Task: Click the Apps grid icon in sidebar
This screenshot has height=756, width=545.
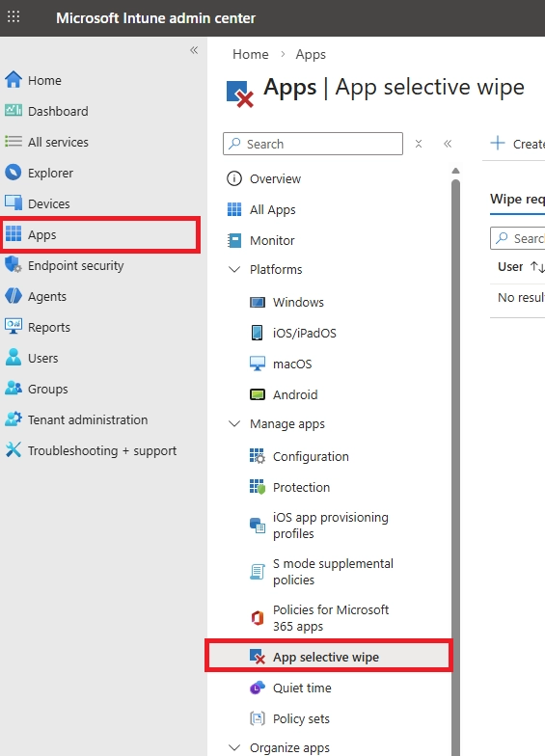Action: (14, 234)
